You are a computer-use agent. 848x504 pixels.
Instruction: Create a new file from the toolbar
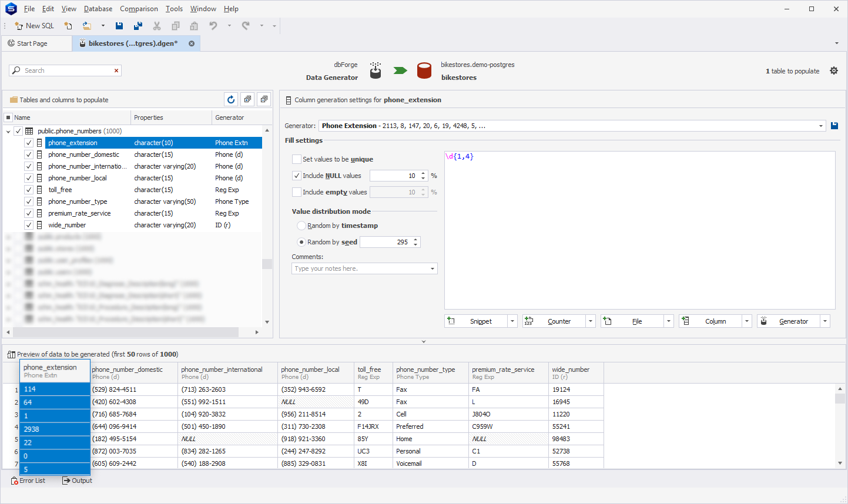click(68, 26)
